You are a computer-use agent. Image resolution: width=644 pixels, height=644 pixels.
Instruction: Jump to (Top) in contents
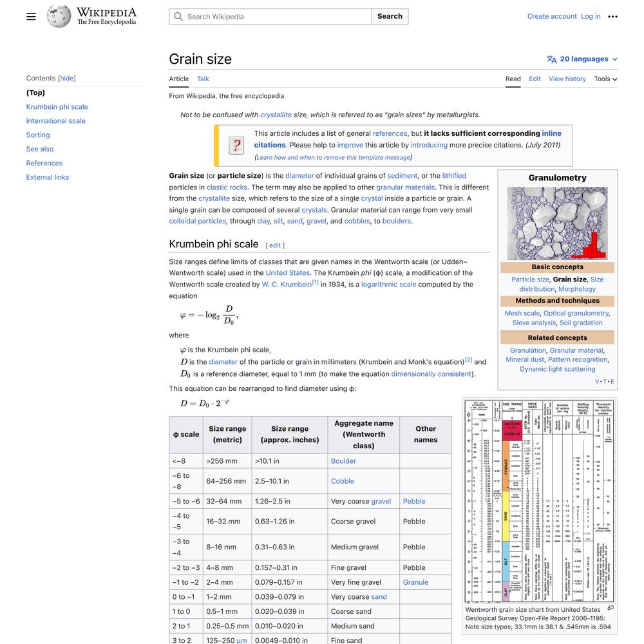pos(35,93)
